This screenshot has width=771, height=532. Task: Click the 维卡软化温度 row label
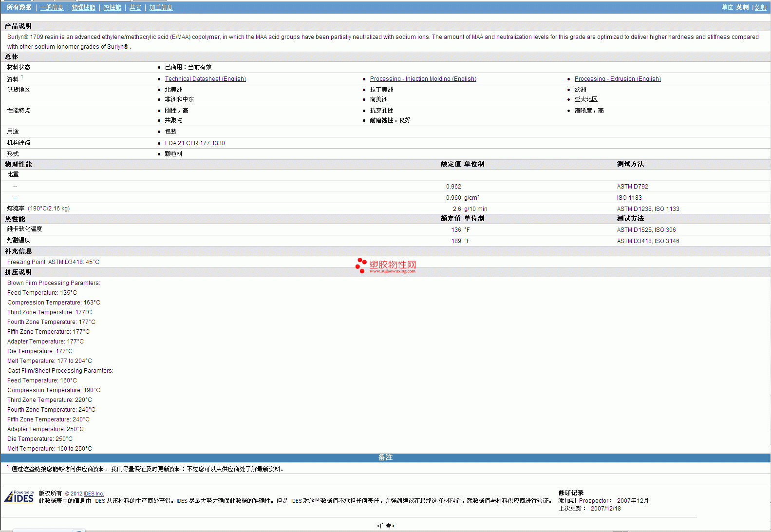(24, 229)
